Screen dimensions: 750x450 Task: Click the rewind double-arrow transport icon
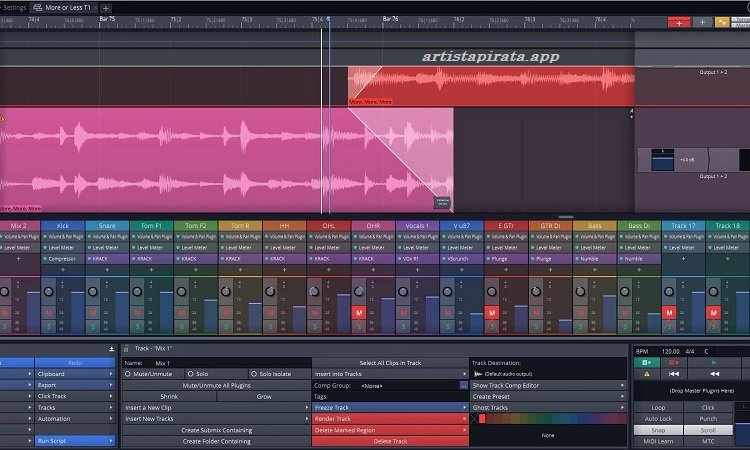[x=714, y=374]
